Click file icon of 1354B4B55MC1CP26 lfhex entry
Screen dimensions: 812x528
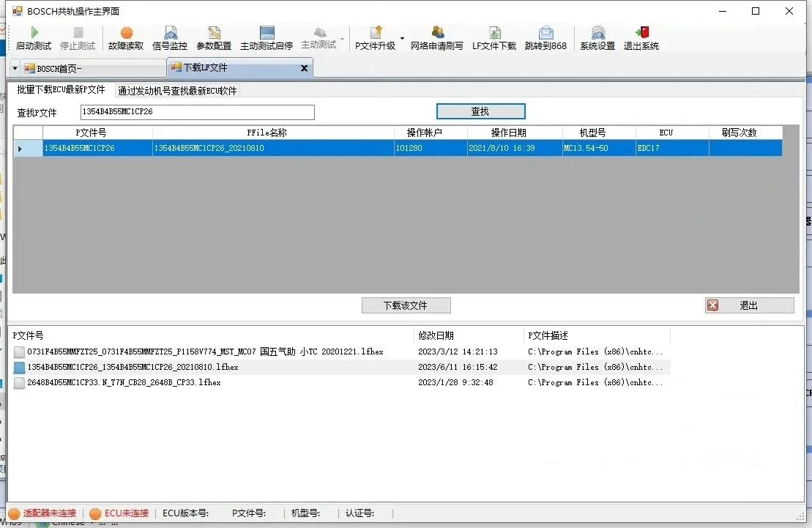click(19, 368)
